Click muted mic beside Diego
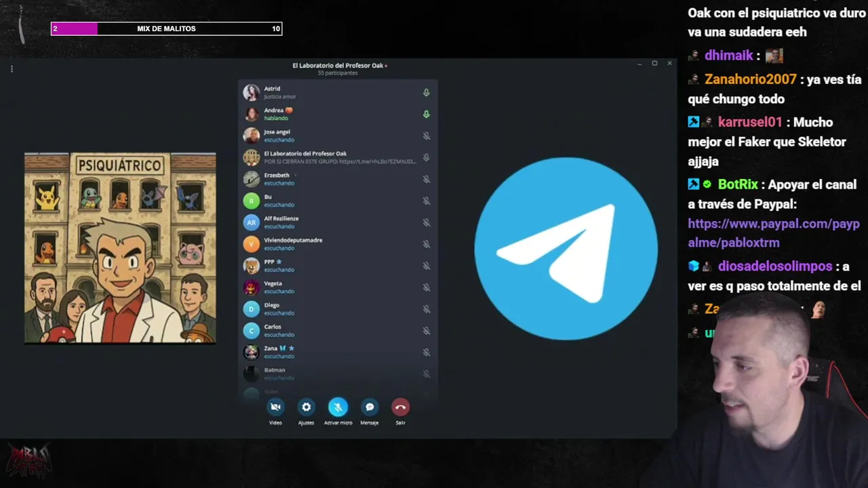This screenshot has height=488, width=868. click(x=427, y=310)
